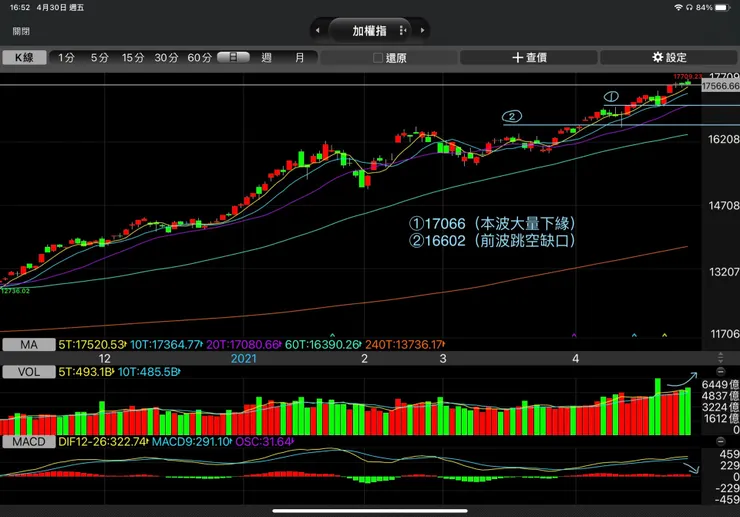Open the MACD indicator selector
This screenshot has width=740, height=517.
(x=29, y=442)
